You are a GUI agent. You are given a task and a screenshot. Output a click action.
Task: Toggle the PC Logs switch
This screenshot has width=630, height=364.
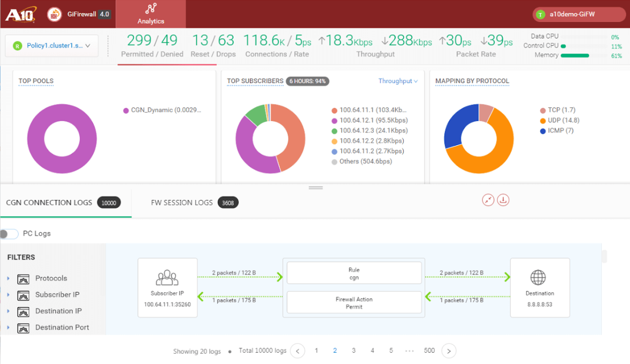click(x=9, y=234)
